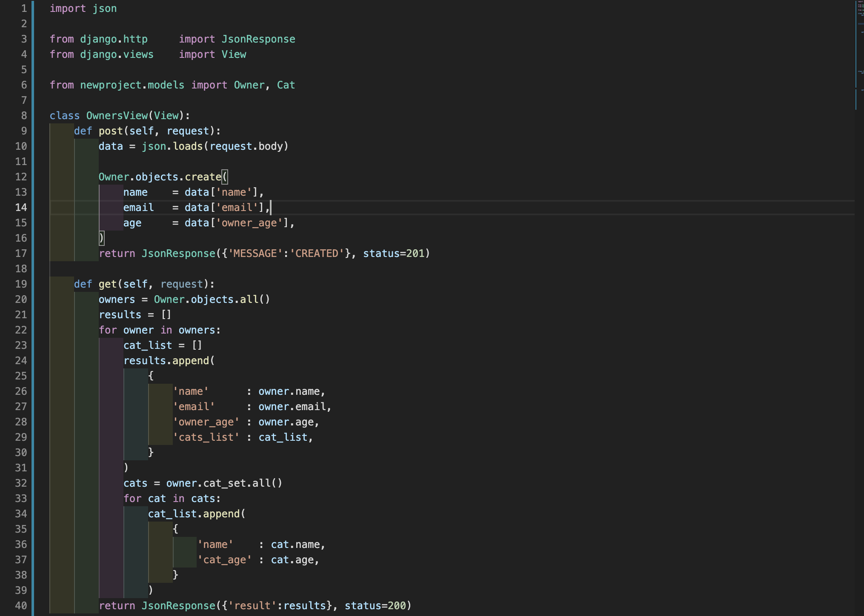Click the 'owner_age' string on line 15

coord(249,223)
